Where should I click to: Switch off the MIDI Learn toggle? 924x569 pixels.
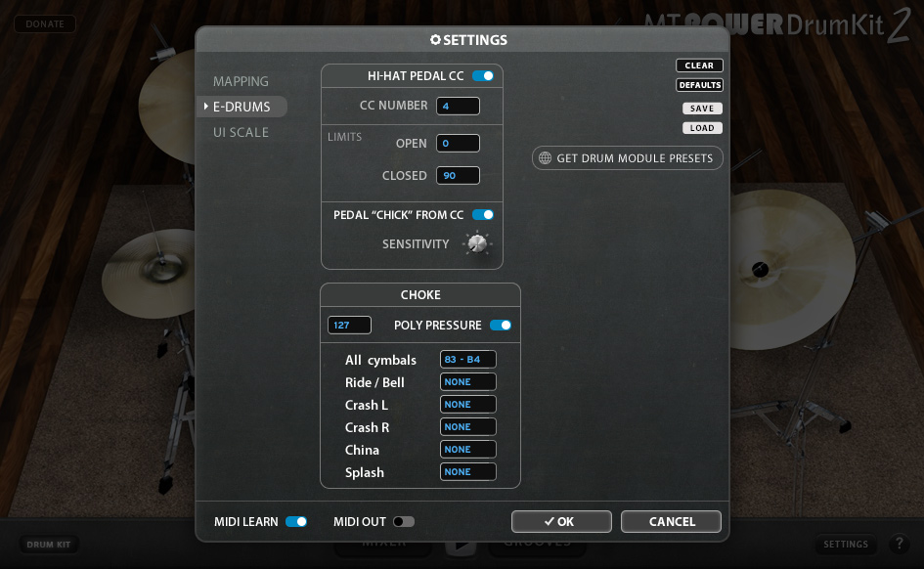296,521
